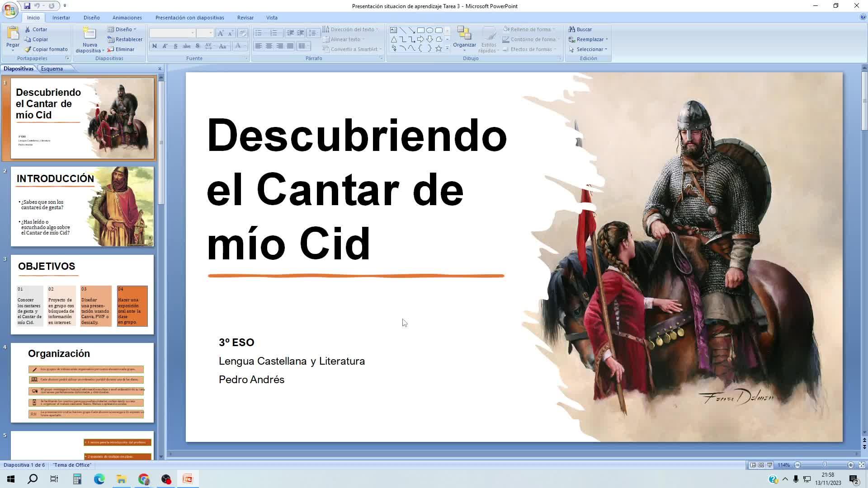This screenshot has height=488, width=868.
Task: Add a Nueva diapositiva
Action: pyautogui.click(x=90, y=39)
